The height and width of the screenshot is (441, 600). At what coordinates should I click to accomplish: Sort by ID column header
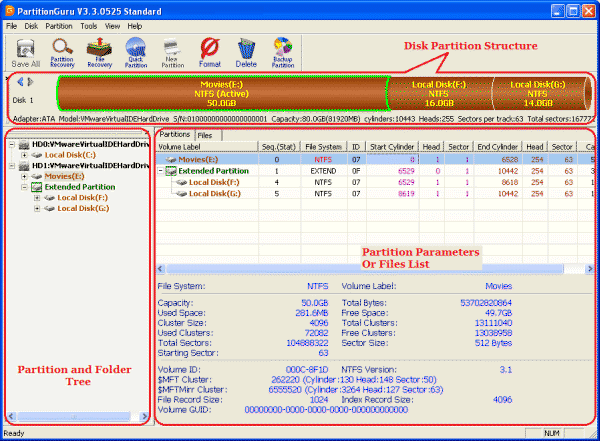(x=356, y=147)
